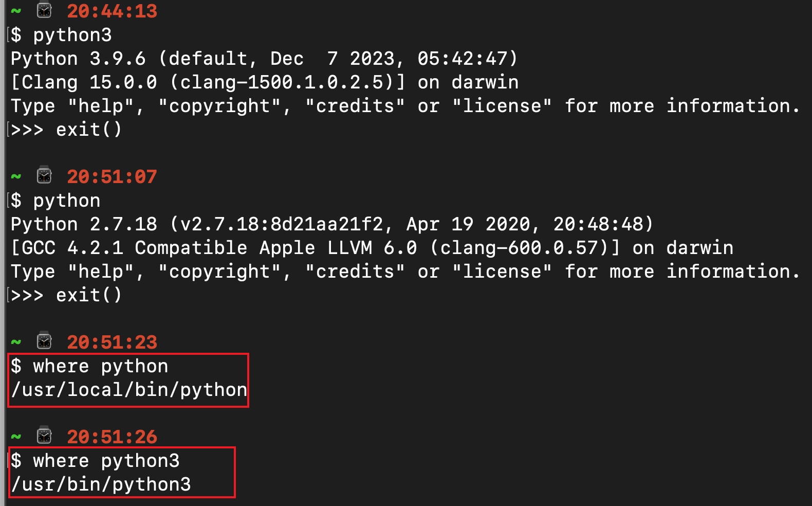Click the first "exit()" command after python3
This screenshot has height=506, width=812.
point(89,130)
